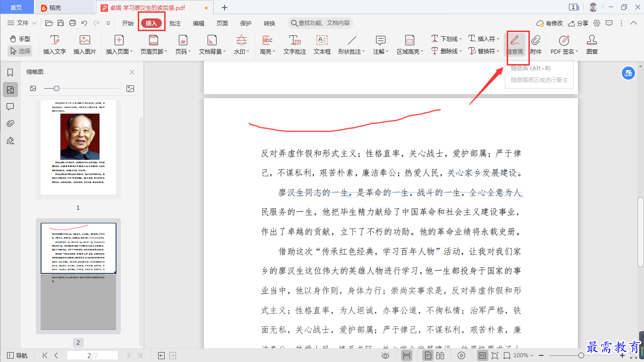Open the settings gear icon
Viewport: 644px width, 362px height.
click(597, 23)
